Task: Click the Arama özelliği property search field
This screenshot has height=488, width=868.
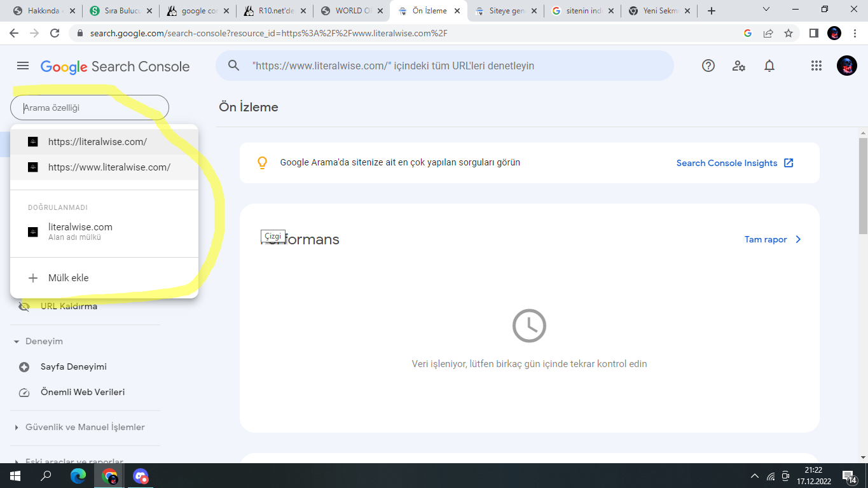Action: coord(90,108)
